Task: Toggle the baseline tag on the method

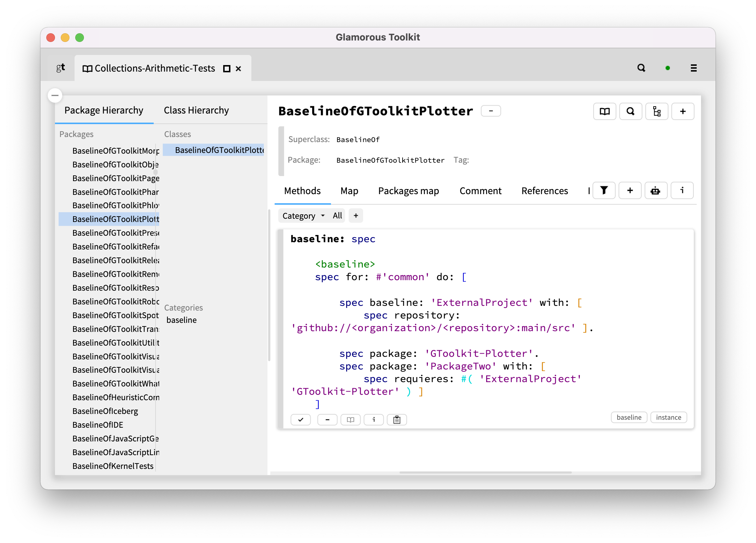Action: (629, 417)
